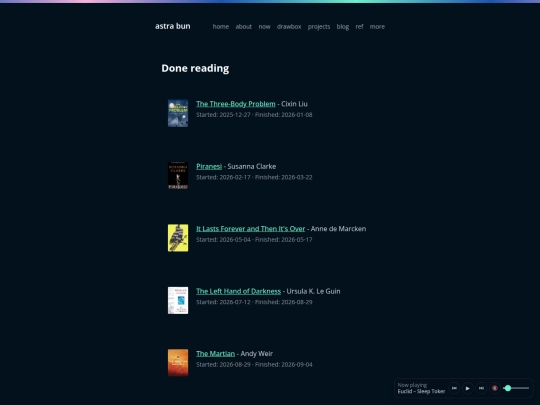Open the now page

click(x=264, y=27)
